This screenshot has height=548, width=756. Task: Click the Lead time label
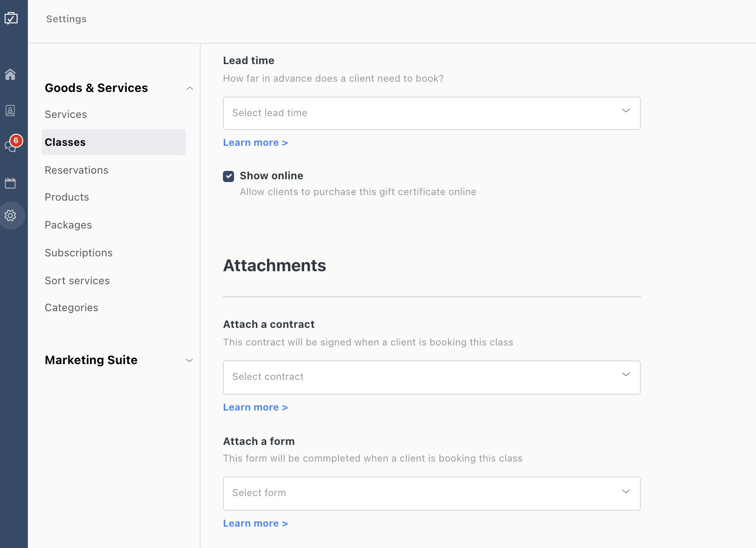(x=248, y=60)
